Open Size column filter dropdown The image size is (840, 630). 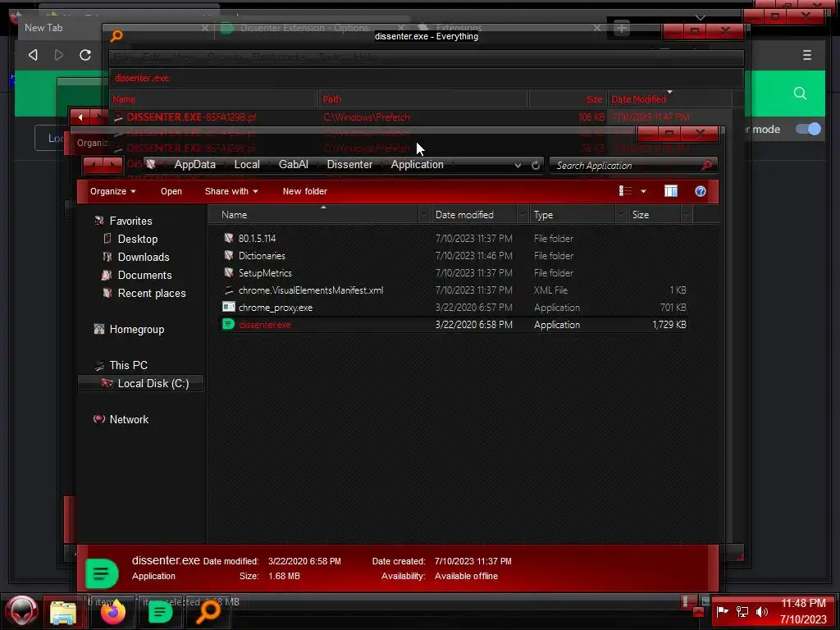[686, 215]
